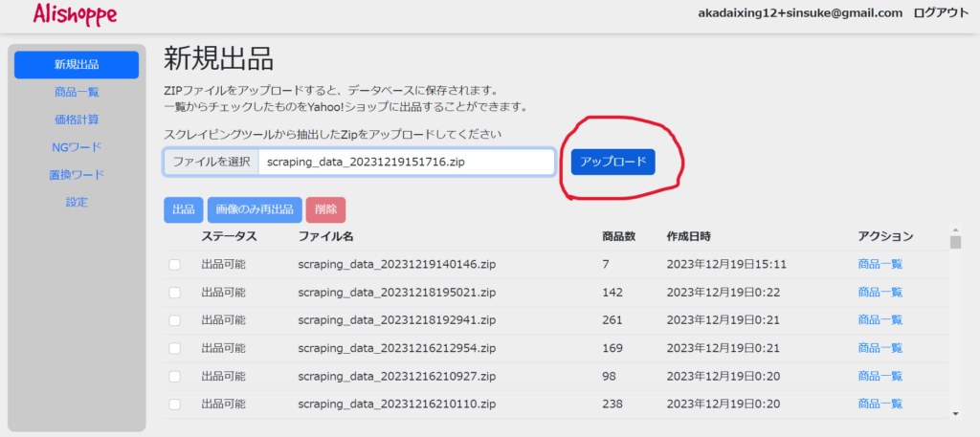980x437 pixels.
Task: Click 画像のみ再出品 button
Action: click(255, 210)
